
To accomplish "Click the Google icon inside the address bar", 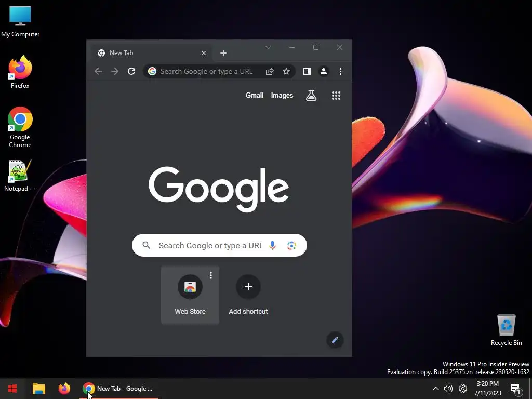I will 152,71.
